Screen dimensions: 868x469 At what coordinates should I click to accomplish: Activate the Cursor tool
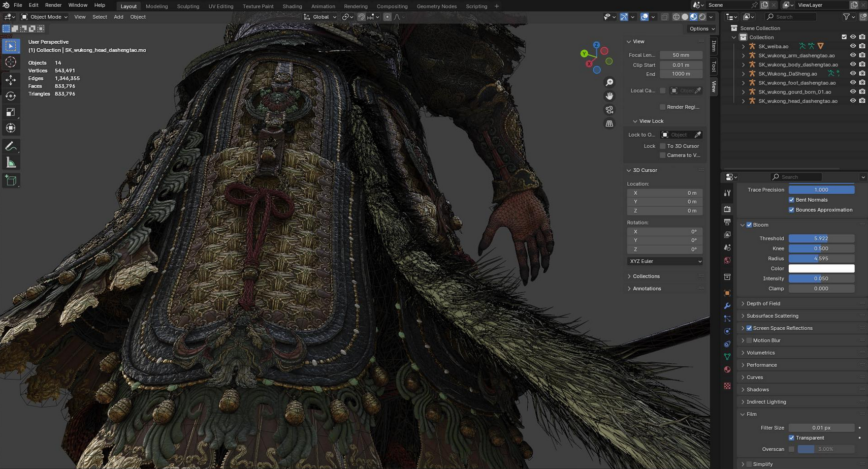tap(11, 62)
